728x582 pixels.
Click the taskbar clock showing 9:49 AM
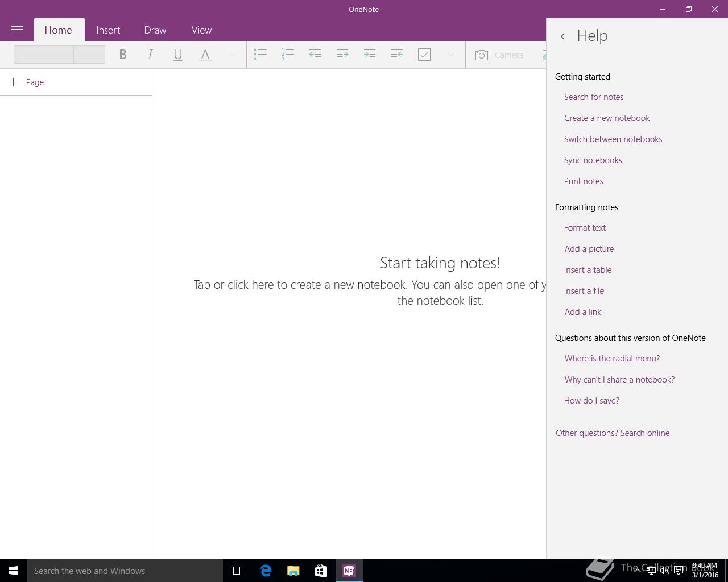click(705, 571)
